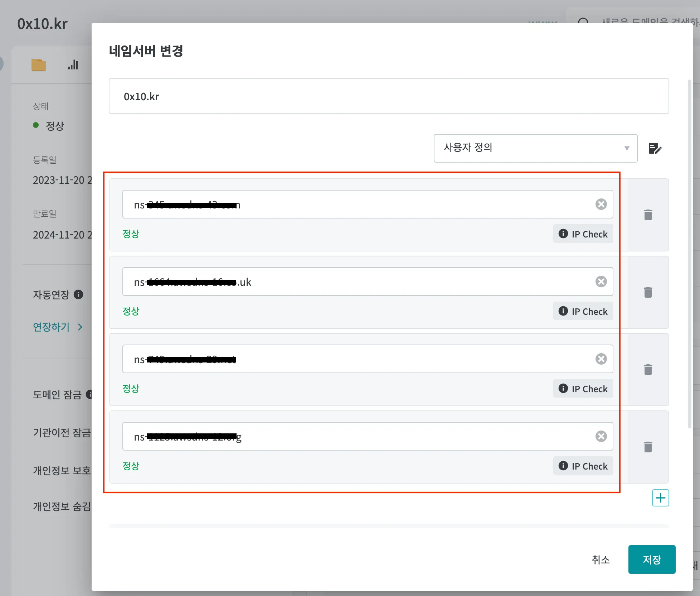Open the bar chart statistics tab

[73, 65]
